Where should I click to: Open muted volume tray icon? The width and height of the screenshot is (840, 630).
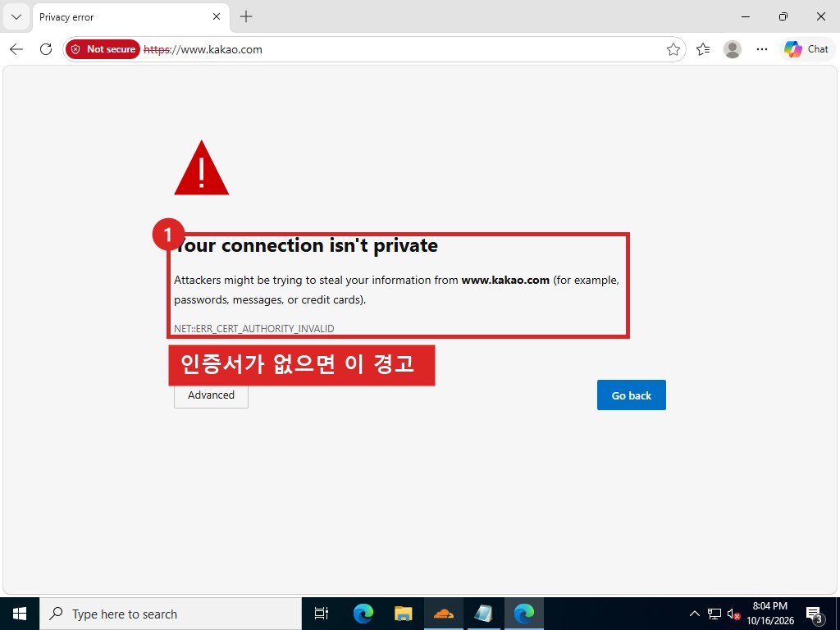[x=734, y=614]
